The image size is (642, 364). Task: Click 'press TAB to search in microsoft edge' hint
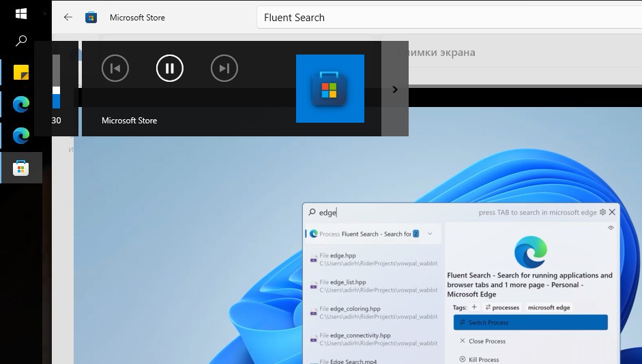537,212
